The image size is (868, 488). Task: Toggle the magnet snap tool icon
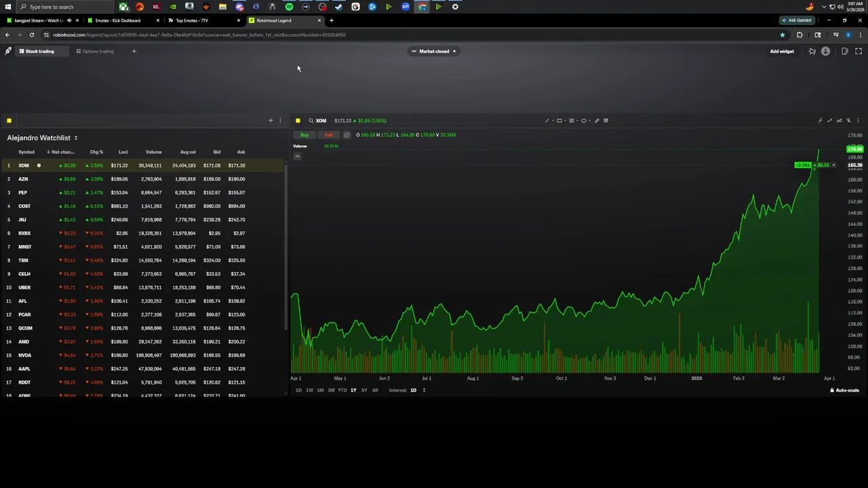coord(606,121)
